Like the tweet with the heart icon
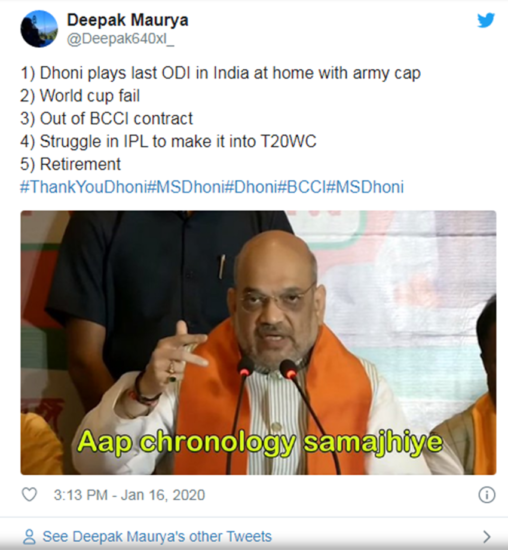The image size is (508, 550). click(x=29, y=495)
